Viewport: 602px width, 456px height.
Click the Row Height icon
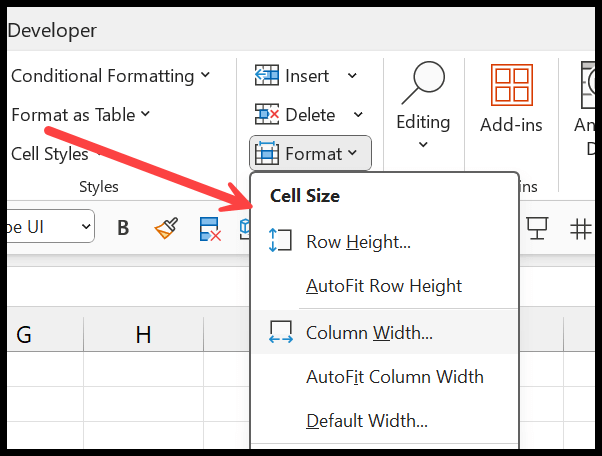tap(280, 240)
